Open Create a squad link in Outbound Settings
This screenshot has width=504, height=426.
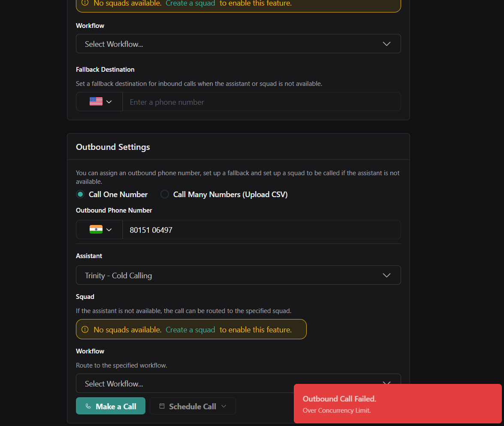click(190, 330)
